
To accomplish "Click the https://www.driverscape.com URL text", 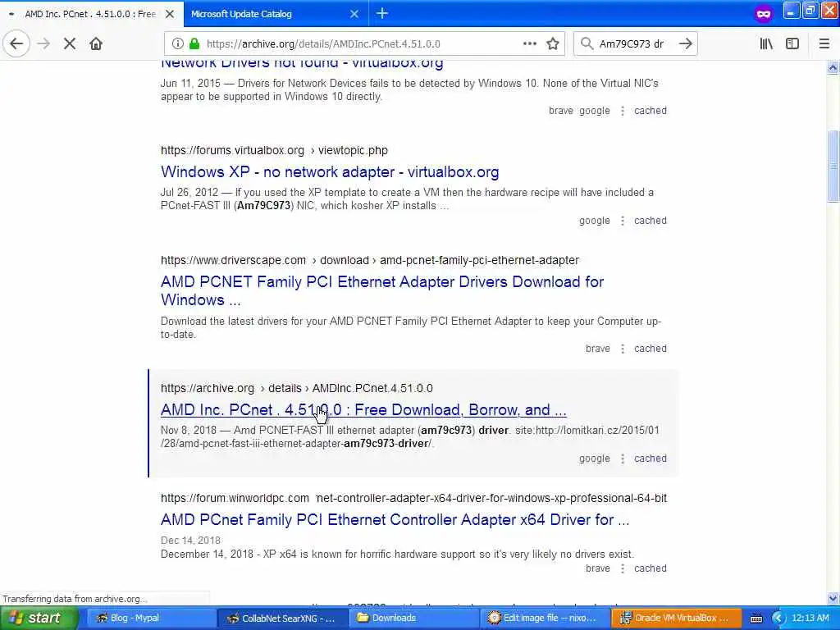I will click(x=233, y=260).
